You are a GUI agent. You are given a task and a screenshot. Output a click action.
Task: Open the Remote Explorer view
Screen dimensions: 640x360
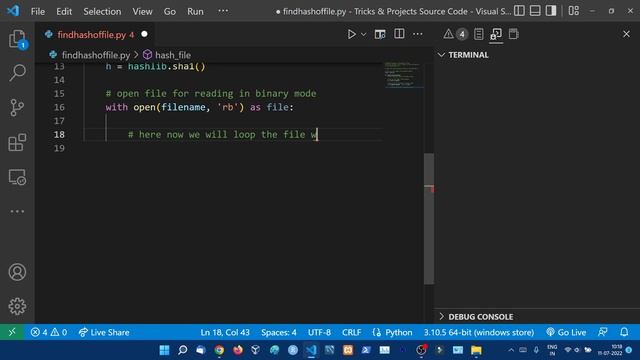point(17,177)
